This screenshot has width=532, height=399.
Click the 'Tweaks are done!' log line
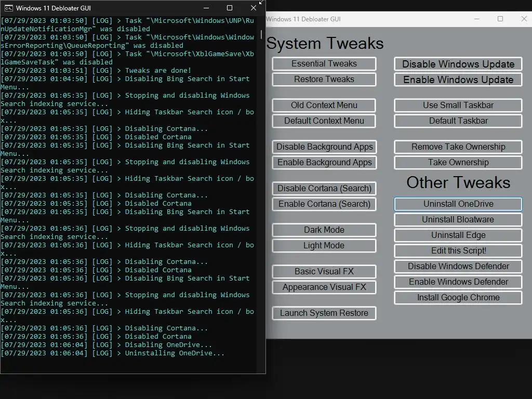tap(96, 71)
